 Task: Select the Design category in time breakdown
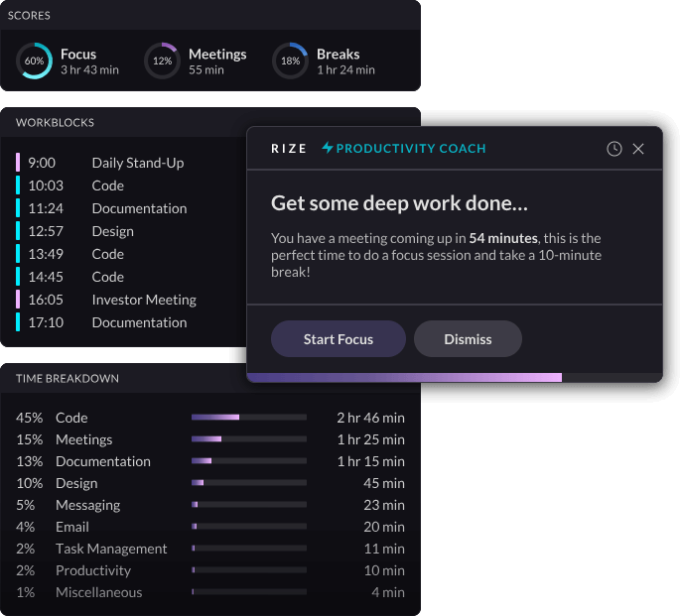[76, 483]
